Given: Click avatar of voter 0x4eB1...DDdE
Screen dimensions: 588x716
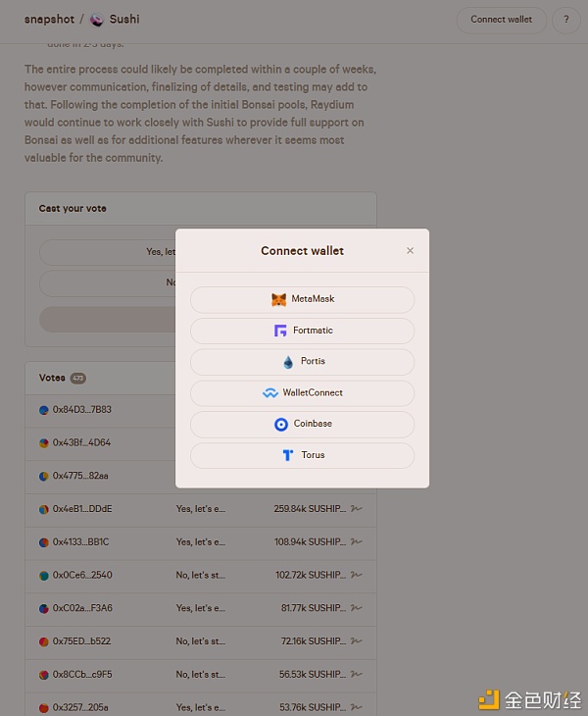Looking at the screenshot, I should point(44,509).
